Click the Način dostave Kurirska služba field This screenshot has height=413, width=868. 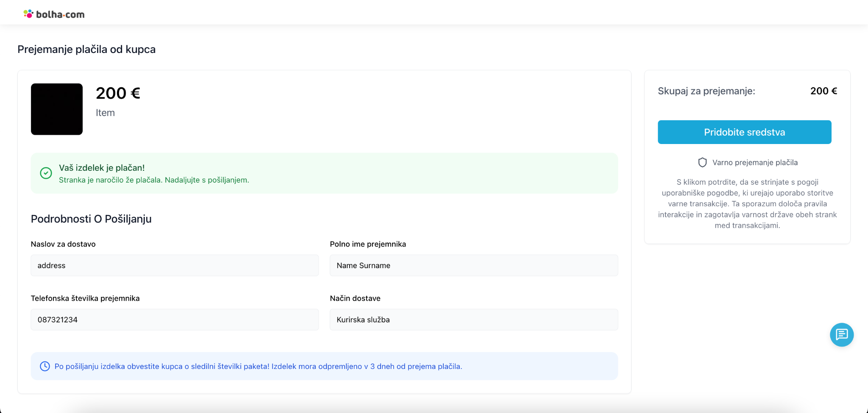[473, 320]
